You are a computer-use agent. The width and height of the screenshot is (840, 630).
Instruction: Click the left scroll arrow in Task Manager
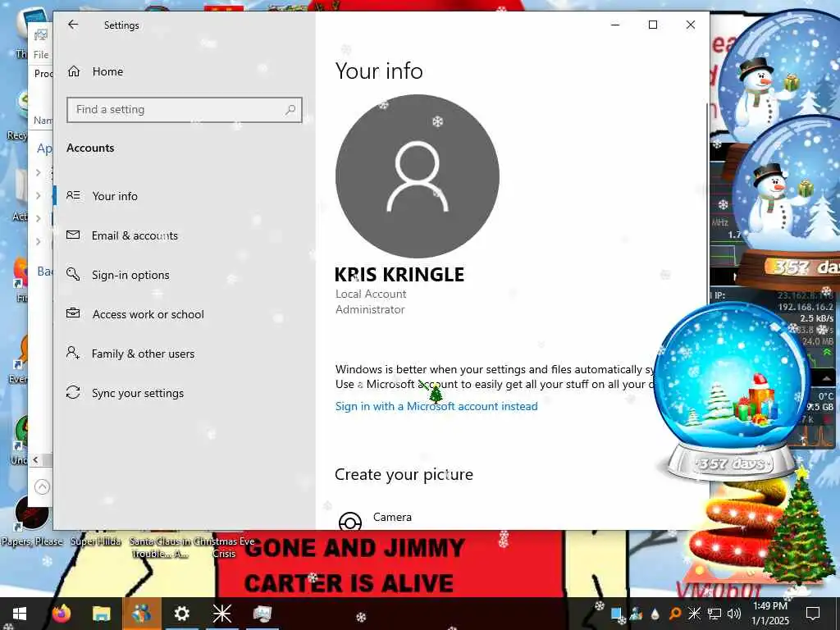point(36,459)
